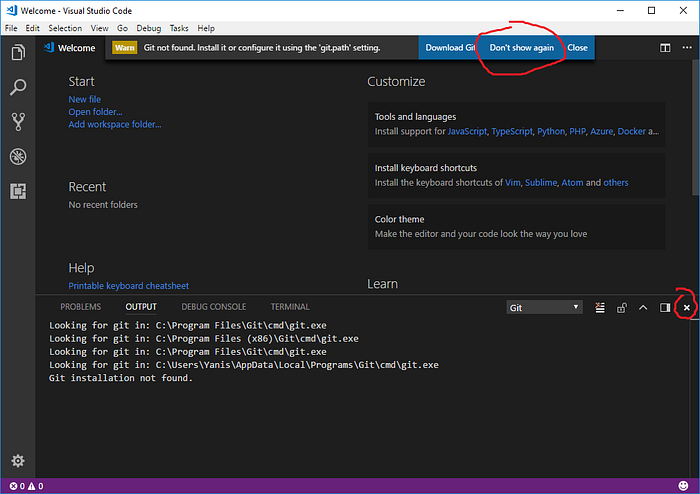Maximize panel with the chevron up arrow
This screenshot has width=700, height=494.
[x=643, y=307]
